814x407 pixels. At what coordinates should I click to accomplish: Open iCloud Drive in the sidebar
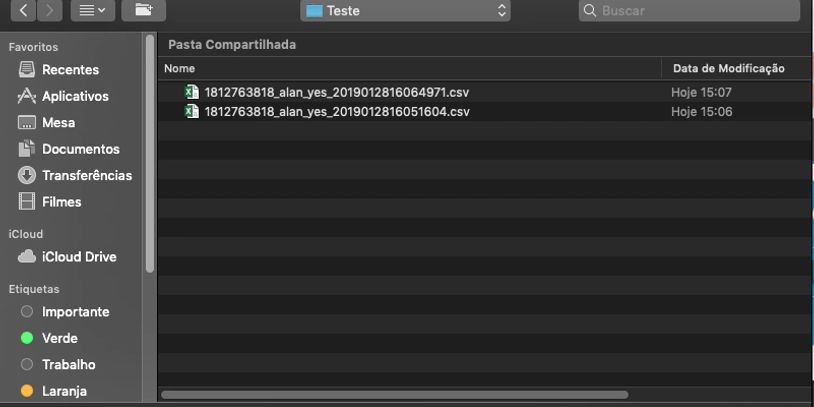tap(78, 257)
